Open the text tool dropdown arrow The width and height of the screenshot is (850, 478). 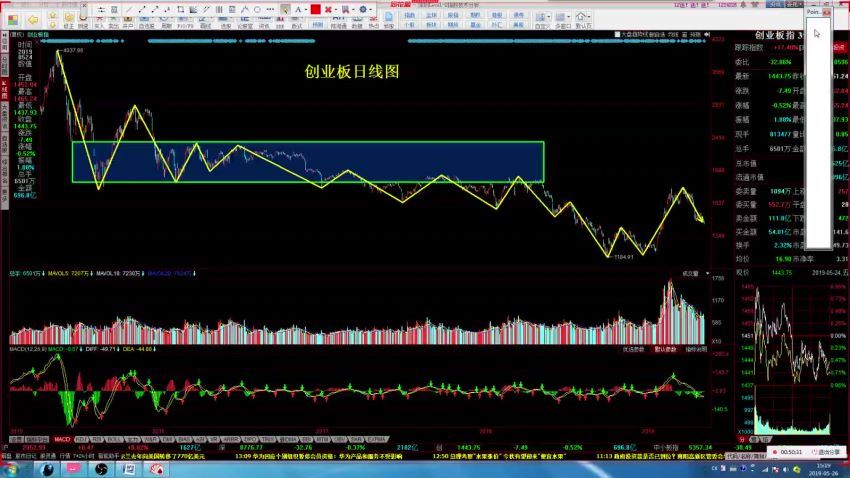(x=306, y=10)
